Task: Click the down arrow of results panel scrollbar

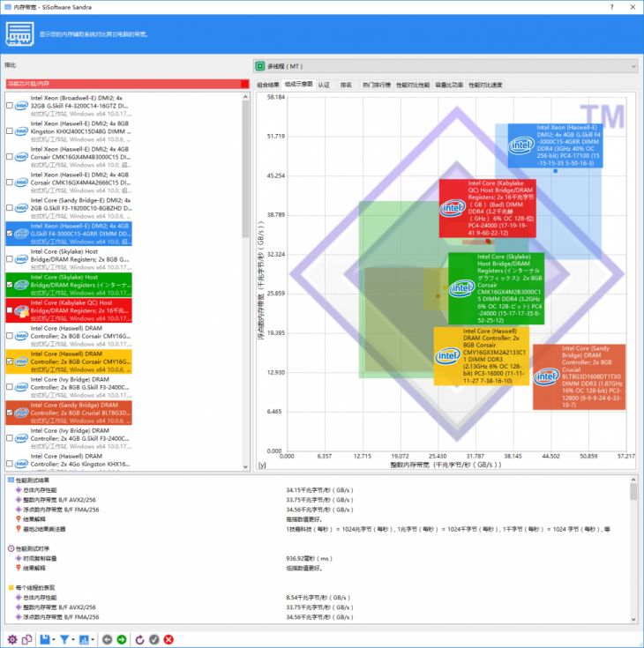Action: coord(633,620)
